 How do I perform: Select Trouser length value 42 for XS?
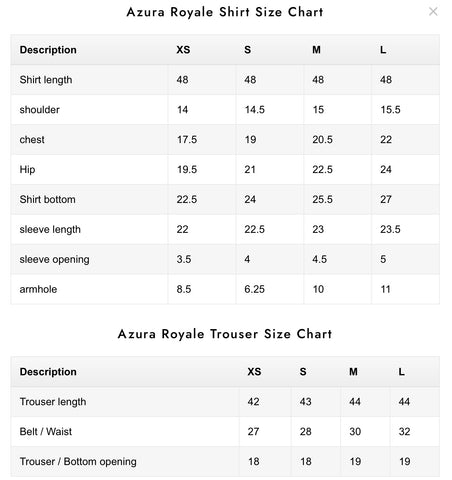tap(253, 401)
